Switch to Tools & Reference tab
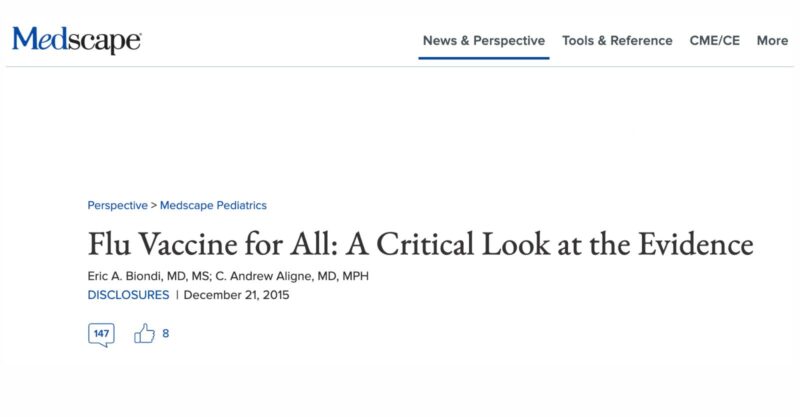 (617, 41)
